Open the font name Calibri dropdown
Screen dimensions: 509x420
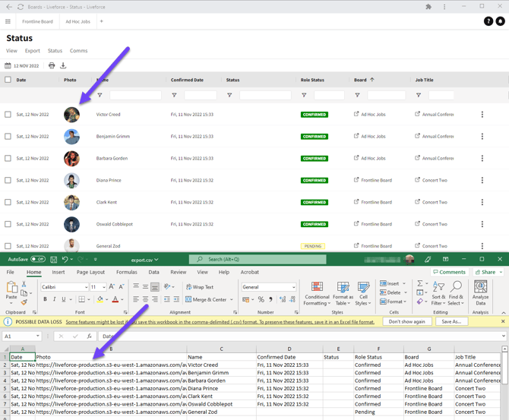(86, 287)
